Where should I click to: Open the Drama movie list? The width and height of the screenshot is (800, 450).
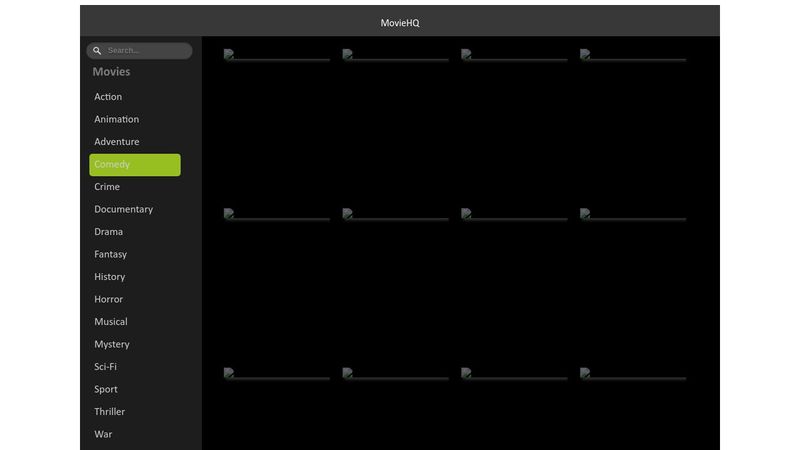108,232
